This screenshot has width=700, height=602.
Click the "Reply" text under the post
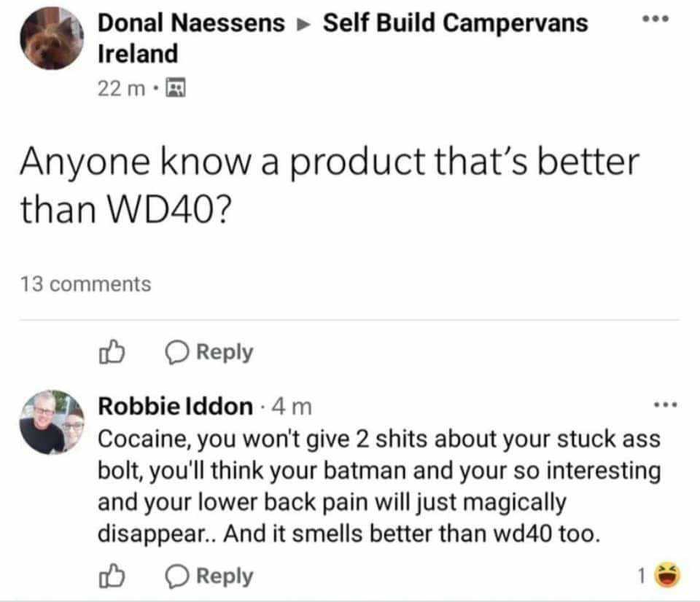click(225, 353)
